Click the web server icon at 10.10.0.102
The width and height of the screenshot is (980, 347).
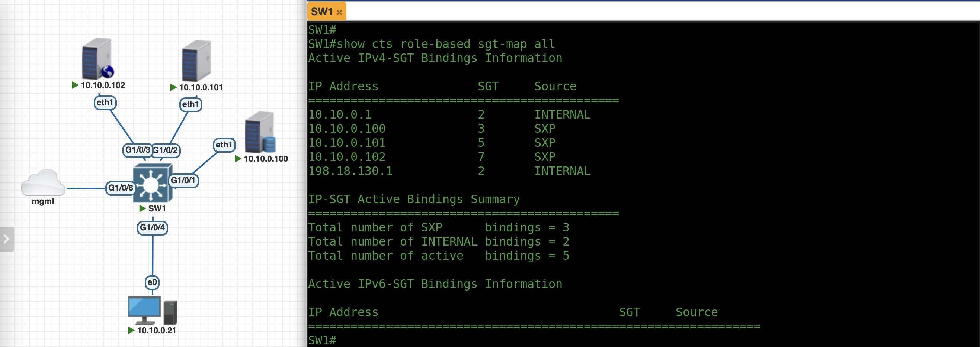click(x=97, y=59)
